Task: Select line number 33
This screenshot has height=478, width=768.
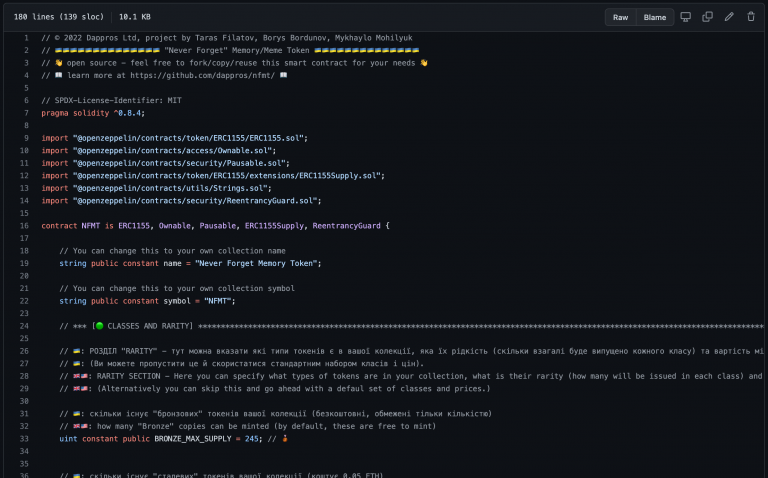Action: click(x=24, y=439)
